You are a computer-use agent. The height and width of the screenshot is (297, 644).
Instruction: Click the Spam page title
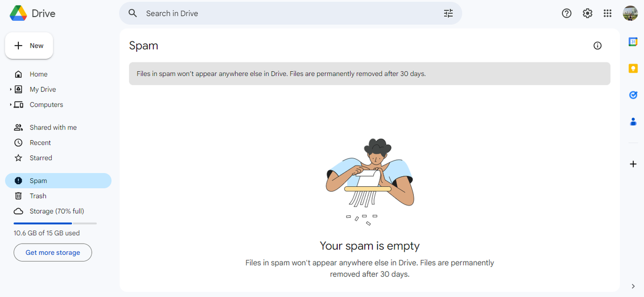tap(144, 46)
